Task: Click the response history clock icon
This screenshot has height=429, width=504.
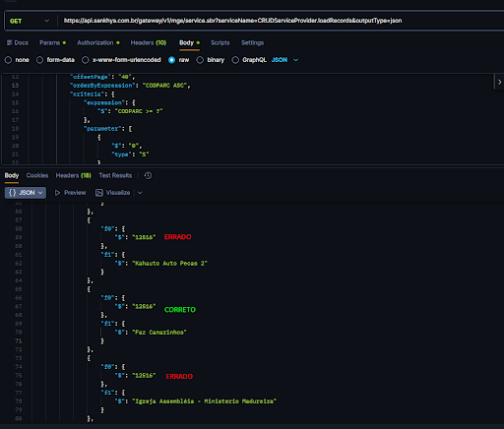Action: pos(148,175)
